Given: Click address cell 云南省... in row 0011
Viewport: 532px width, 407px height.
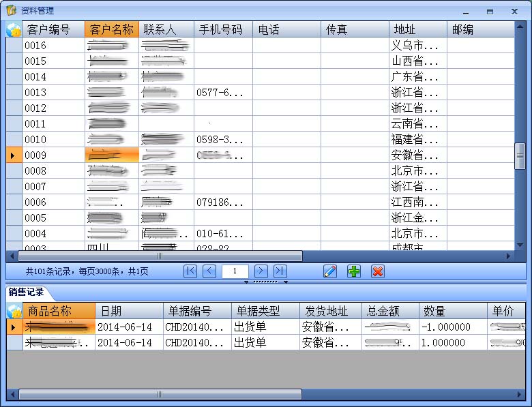Looking at the screenshot, I should click(418, 124).
